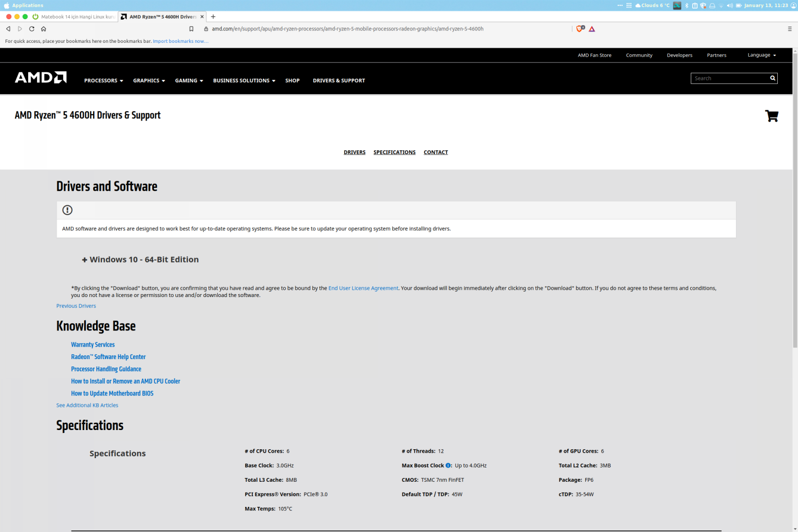Open the browser home page

[x=43, y=29]
